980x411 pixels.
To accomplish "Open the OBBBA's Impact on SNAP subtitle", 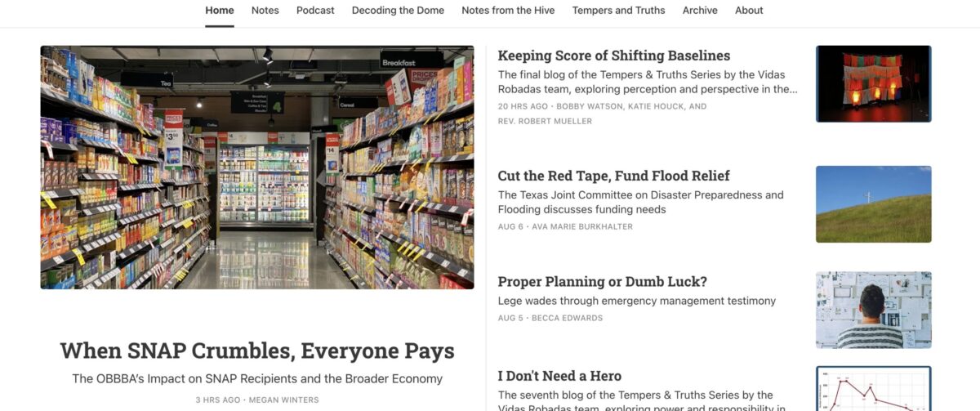I will coord(257,379).
